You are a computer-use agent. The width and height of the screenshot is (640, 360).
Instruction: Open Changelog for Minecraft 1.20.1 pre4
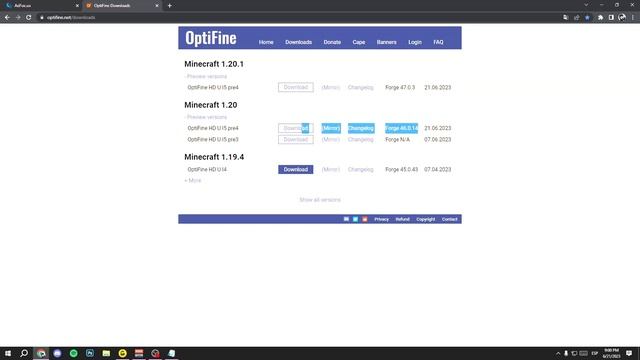pyautogui.click(x=360, y=87)
